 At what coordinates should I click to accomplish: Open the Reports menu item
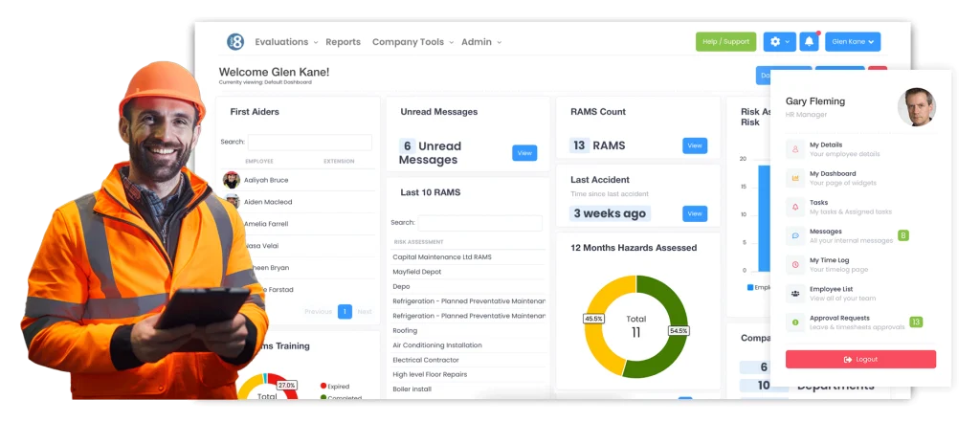point(344,42)
